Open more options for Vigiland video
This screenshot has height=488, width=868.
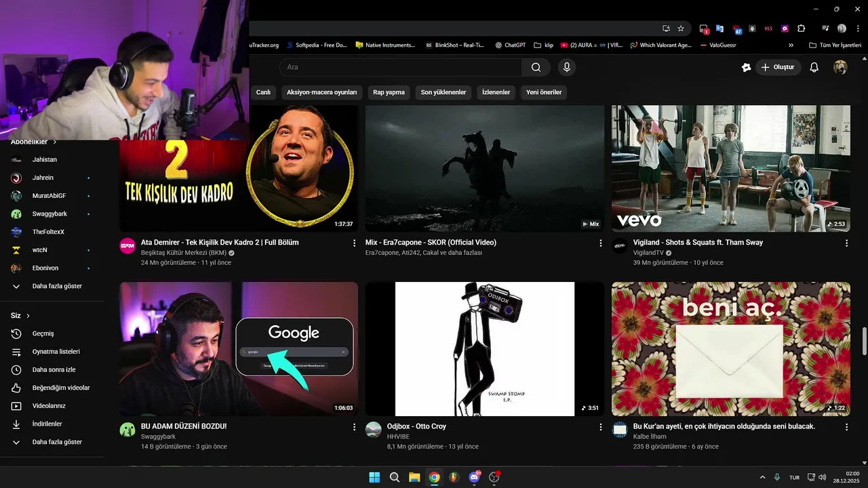846,243
